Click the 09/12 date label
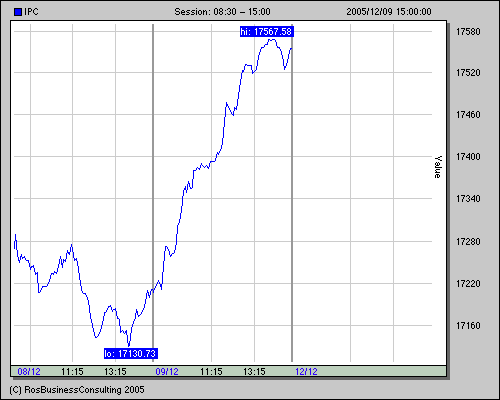The image size is (500, 400). tap(167, 371)
